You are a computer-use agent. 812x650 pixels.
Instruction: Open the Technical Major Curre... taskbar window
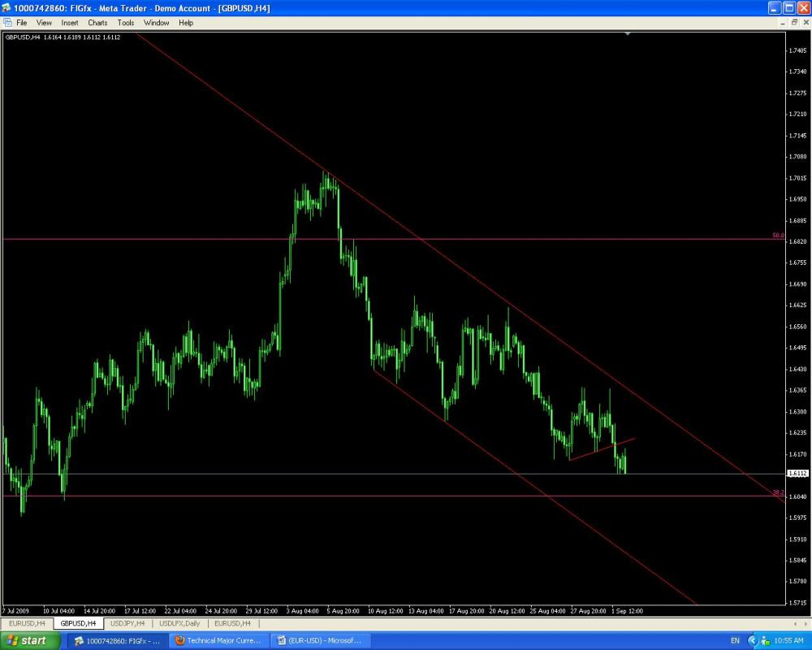coord(219,641)
